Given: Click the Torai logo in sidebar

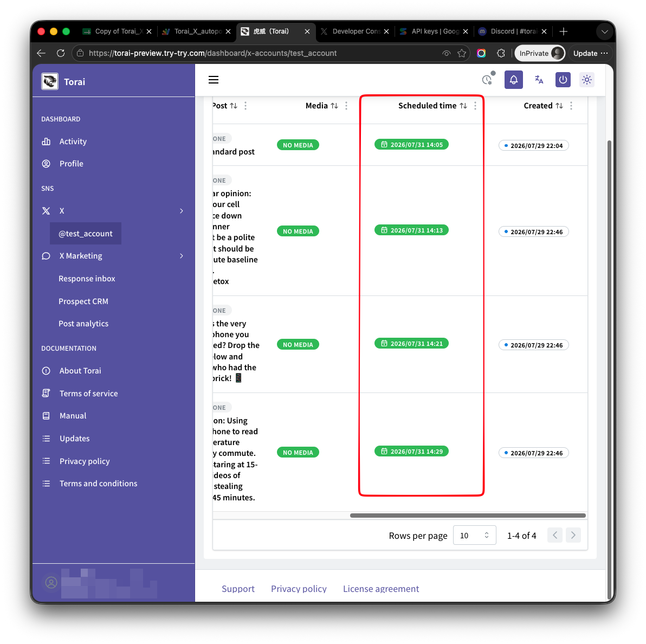Looking at the screenshot, I should (50, 81).
